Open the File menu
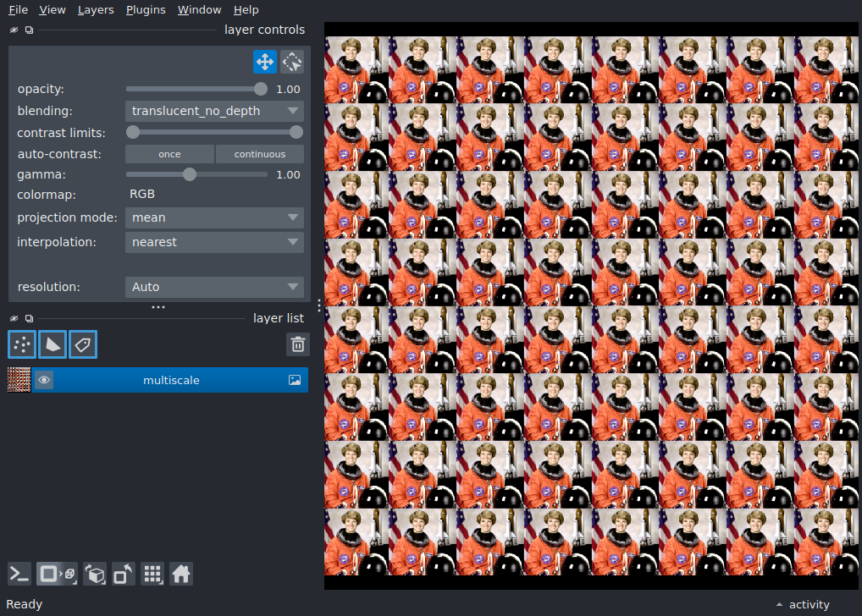 (x=18, y=10)
